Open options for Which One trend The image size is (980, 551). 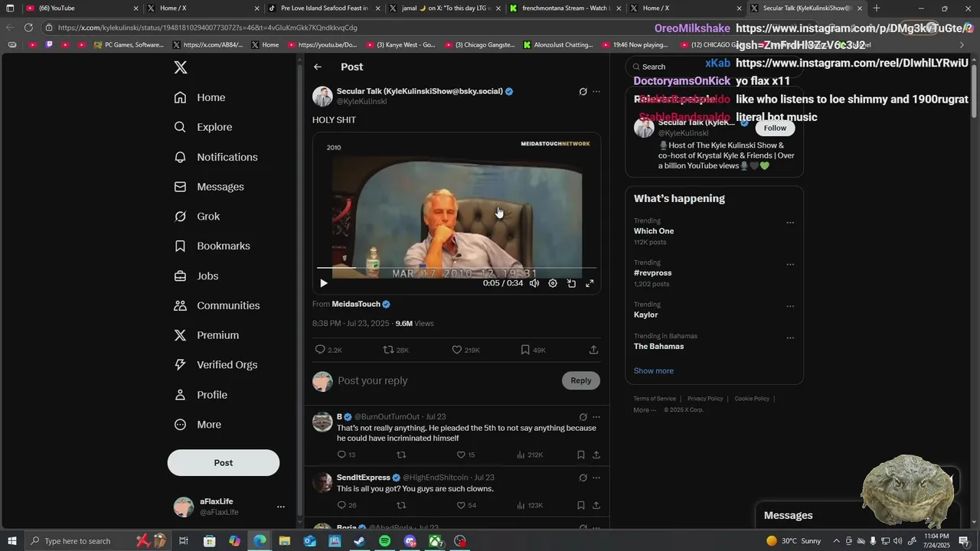[790, 223]
